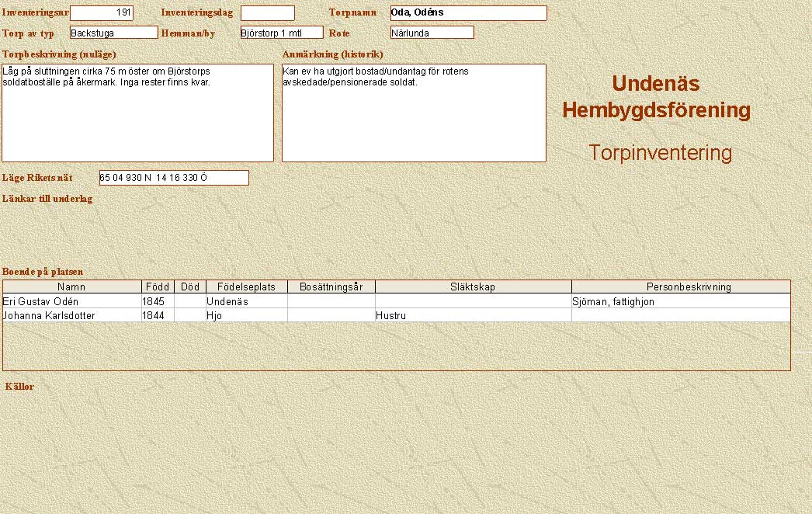The height and width of the screenshot is (514, 812).
Task: Click the Släktskap column header
Action: (473, 287)
